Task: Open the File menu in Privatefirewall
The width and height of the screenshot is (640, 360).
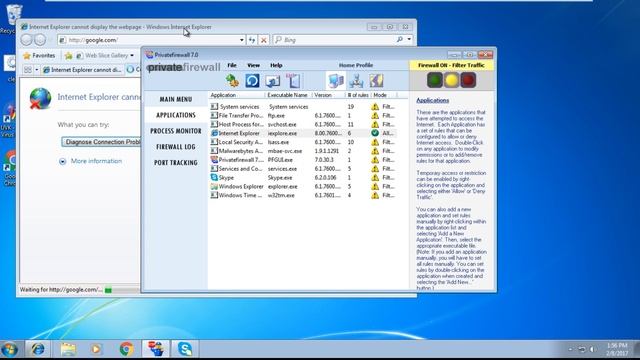Action: coord(232,65)
